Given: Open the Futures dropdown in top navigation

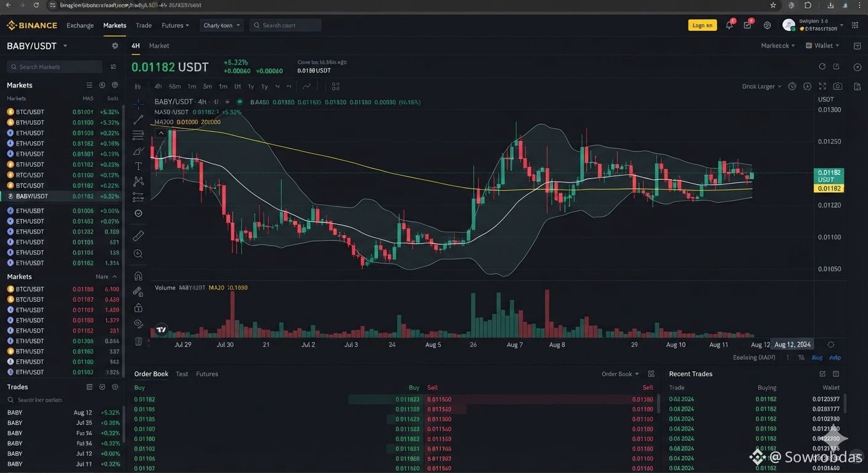Looking at the screenshot, I should 175,25.
